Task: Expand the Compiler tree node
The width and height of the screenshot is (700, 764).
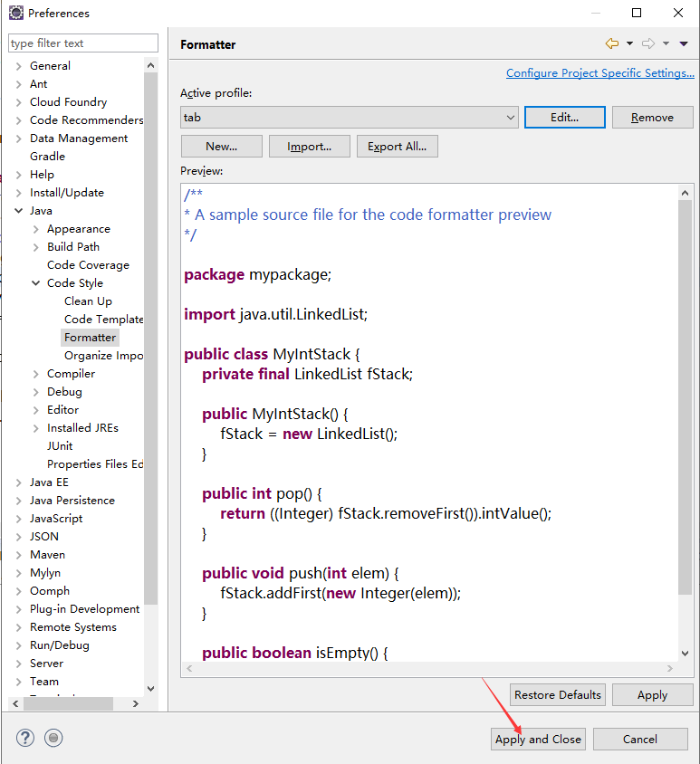Action: click(35, 374)
